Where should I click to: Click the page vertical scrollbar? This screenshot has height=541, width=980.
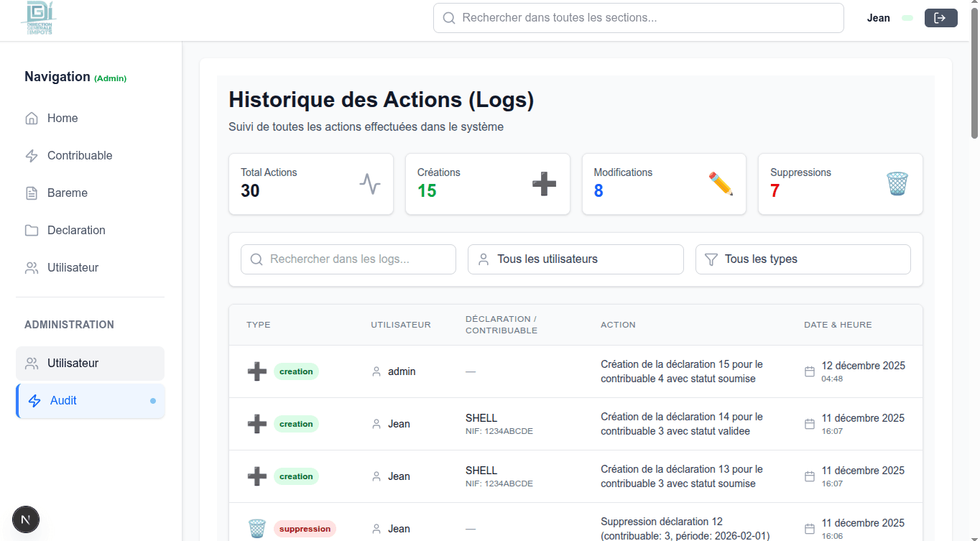(x=975, y=72)
